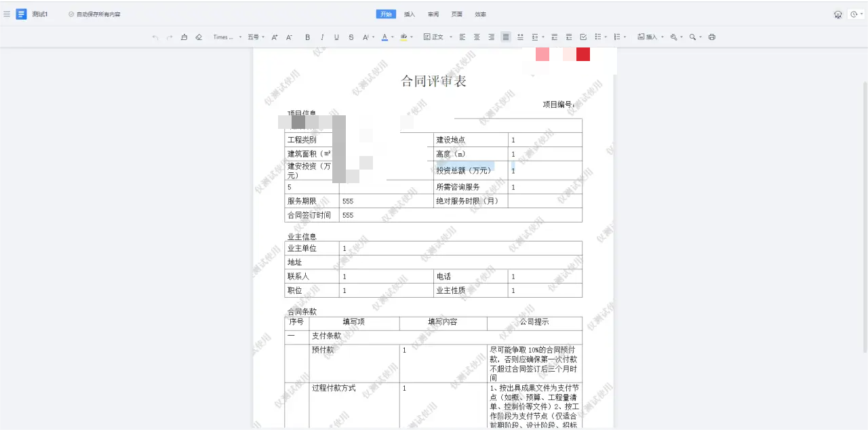Click the 联系人 cell
The height and width of the screenshot is (430, 868).
[x=312, y=277]
